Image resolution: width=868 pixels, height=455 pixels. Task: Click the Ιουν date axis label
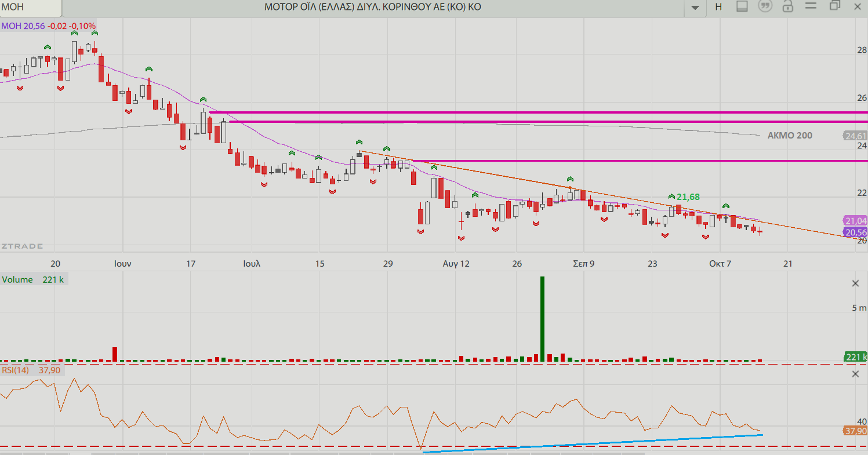[122, 263]
